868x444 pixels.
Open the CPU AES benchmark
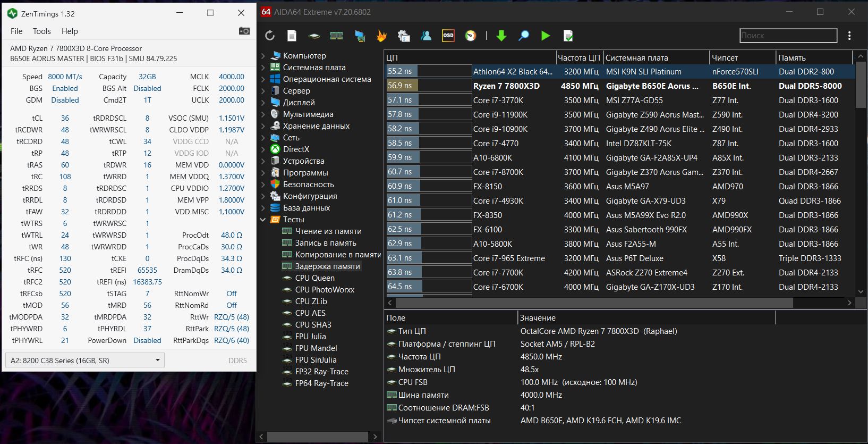coord(310,313)
